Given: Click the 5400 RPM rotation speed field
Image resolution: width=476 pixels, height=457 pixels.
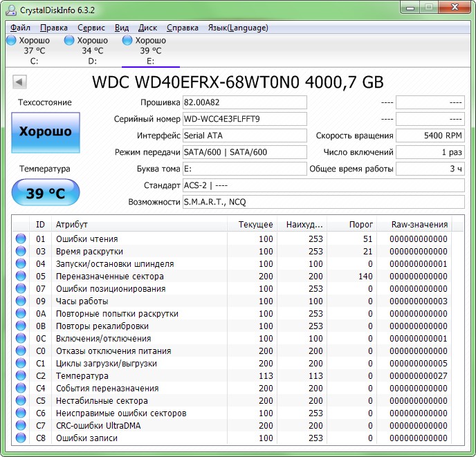Looking at the screenshot, I should [x=430, y=136].
